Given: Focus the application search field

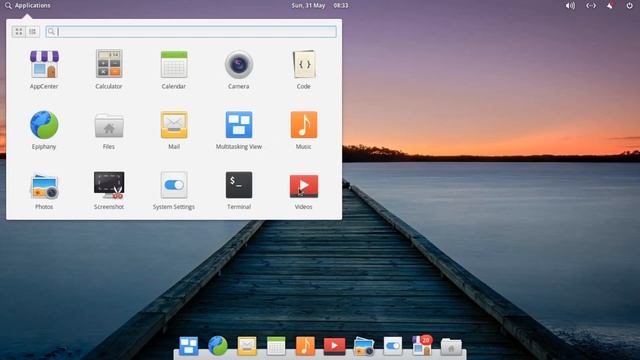Looking at the screenshot, I should tap(191, 31).
